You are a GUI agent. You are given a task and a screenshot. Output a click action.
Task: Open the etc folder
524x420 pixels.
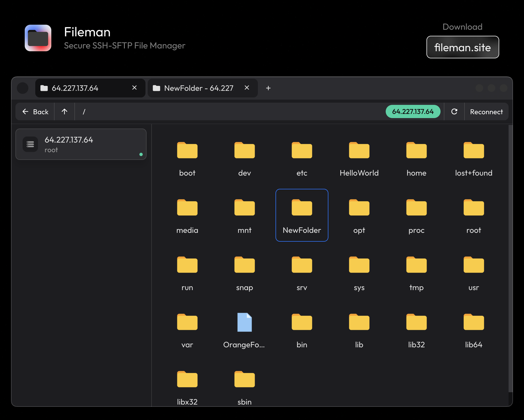(x=302, y=158)
